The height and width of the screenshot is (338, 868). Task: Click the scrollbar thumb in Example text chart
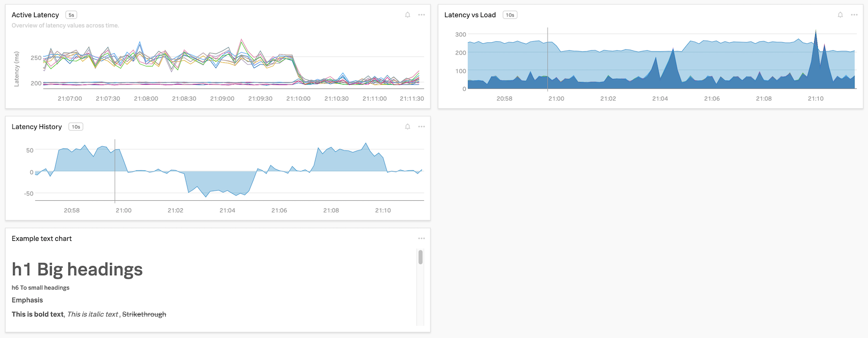tap(420, 258)
